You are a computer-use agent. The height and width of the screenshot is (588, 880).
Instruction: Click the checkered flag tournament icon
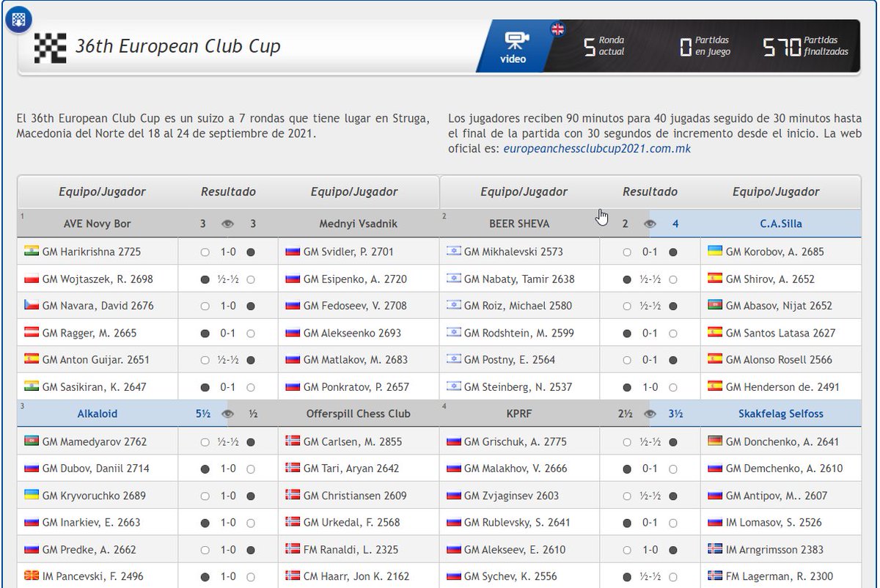[51, 48]
